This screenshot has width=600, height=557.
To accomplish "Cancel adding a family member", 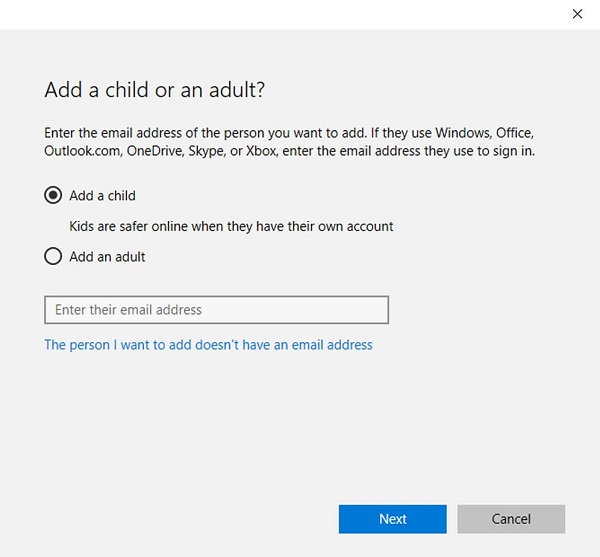I will (x=511, y=519).
